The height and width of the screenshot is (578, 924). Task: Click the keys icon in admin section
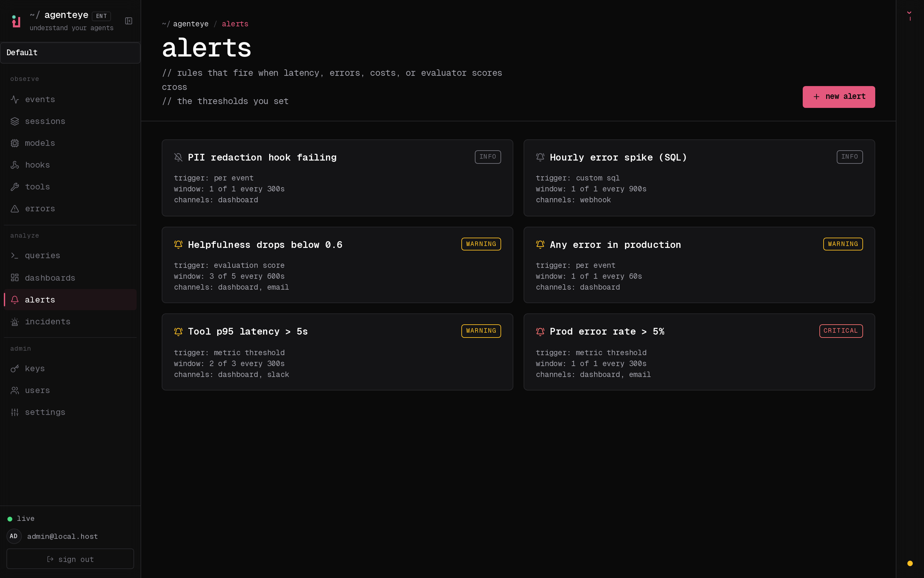tap(15, 369)
